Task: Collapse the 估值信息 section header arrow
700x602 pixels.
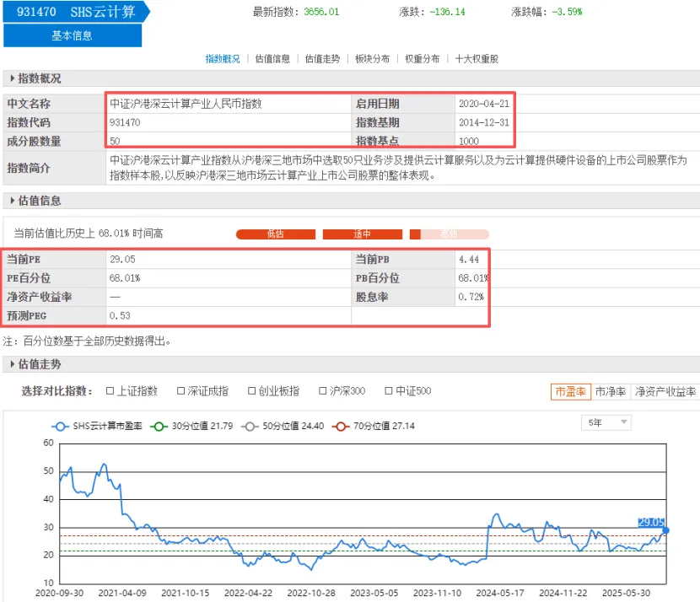Action: pos(13,202)
